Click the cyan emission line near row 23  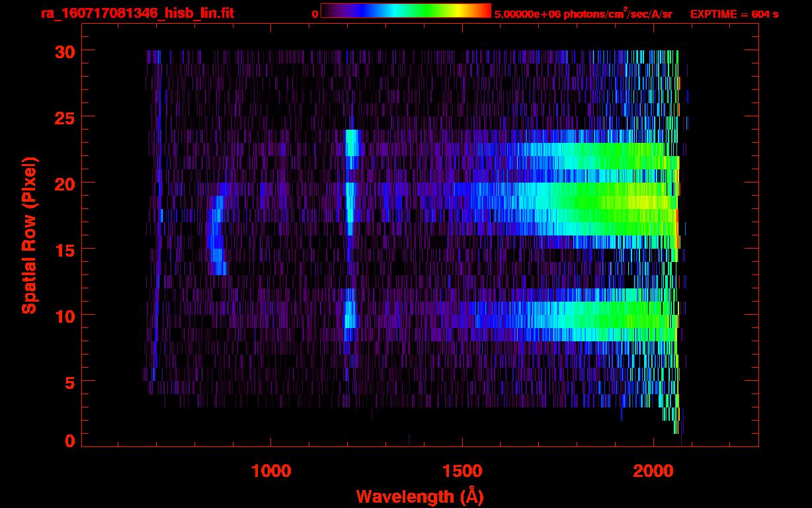tap(352, 142)
